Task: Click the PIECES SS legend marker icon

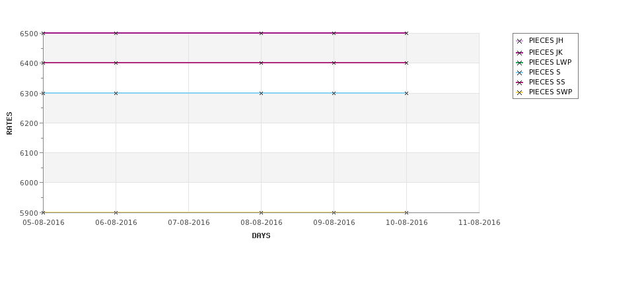Action: (519, 82)
